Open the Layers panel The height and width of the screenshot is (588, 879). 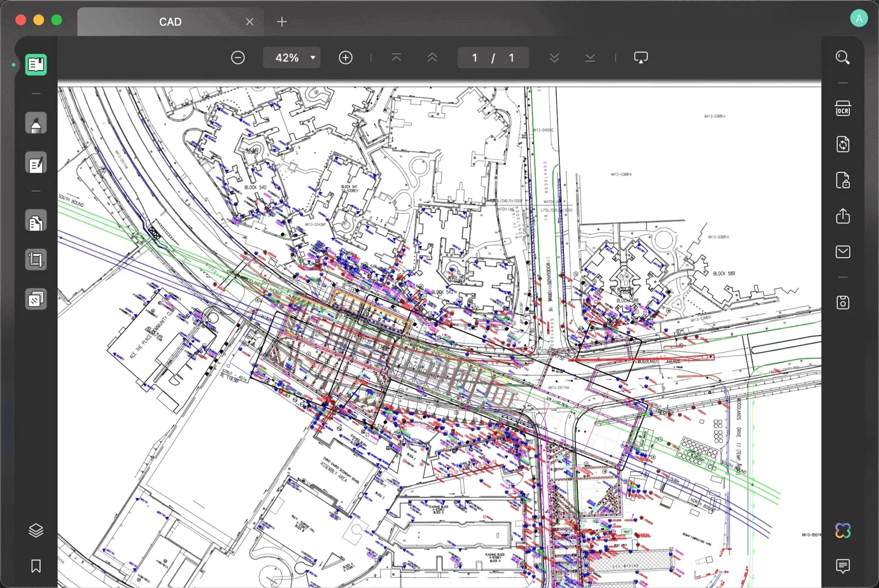pyautogui.click(x=36, y=530)
